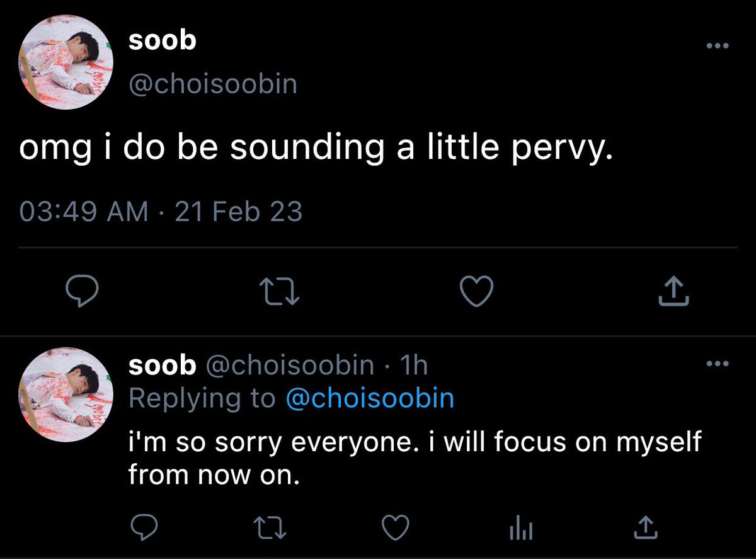Click the 1h reply timestamp

click(415, 364)
